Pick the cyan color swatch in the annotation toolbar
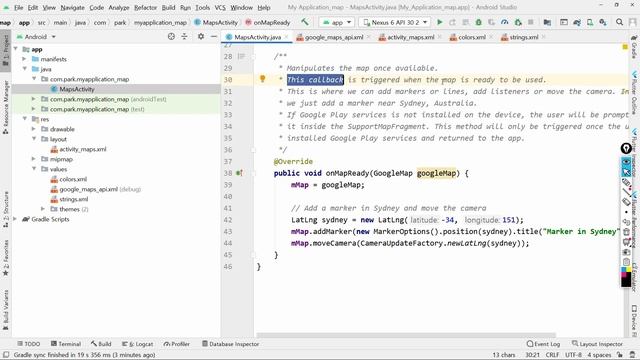The image size is (640, 360). [623, 270]
